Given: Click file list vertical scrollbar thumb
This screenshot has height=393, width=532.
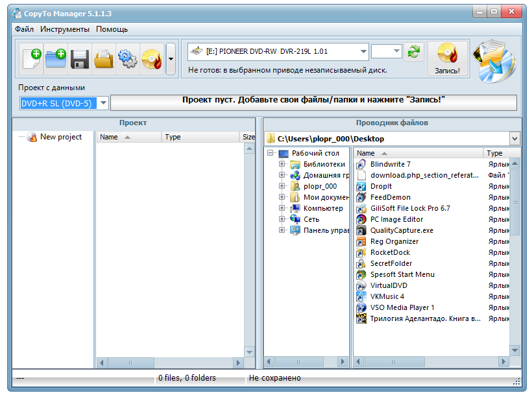Looking at the screenshot, I should click(515, 202).
